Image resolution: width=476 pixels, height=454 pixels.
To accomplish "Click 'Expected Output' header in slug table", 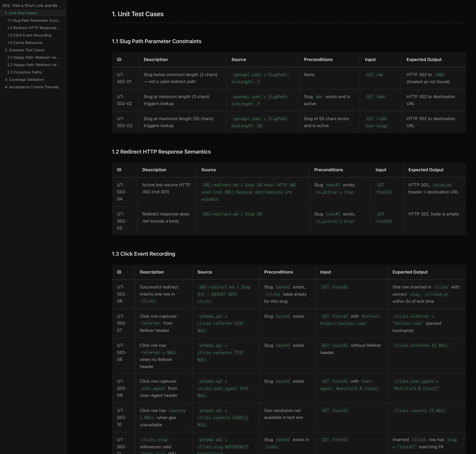I will coord(424,60).
